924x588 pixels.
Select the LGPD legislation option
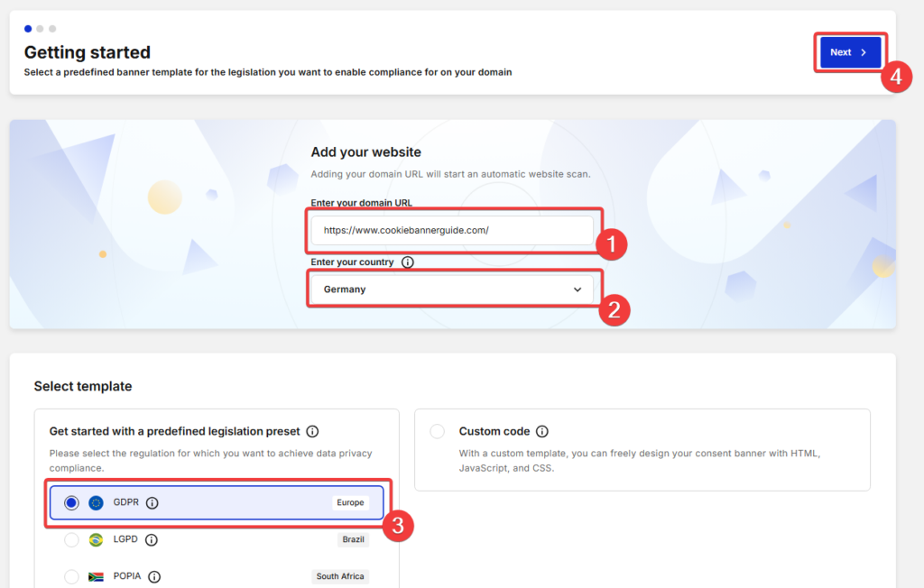pos(71,539)
